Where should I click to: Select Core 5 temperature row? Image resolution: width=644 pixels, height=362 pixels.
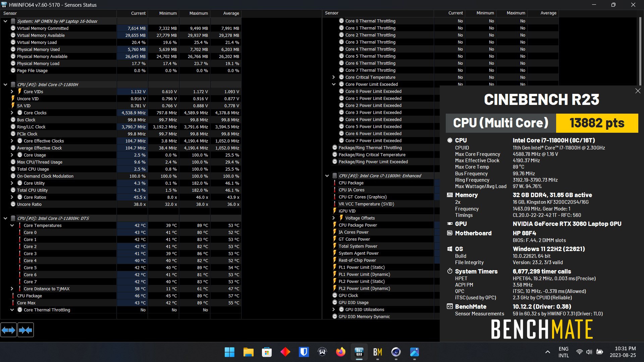pyautogui.click(x=121, y=267)
